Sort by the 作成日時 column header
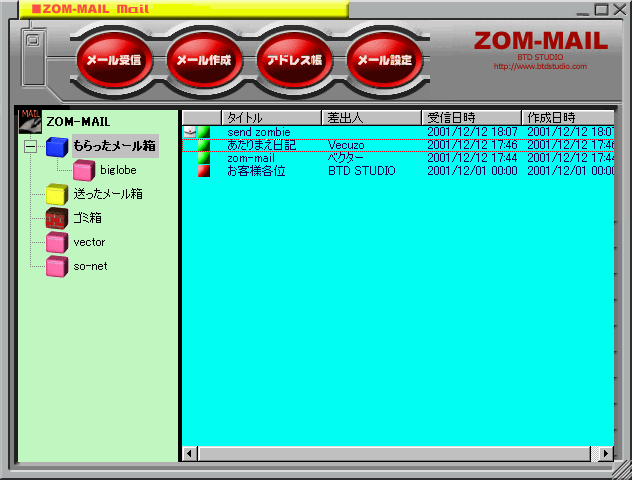This screenshot has height=480, width=632. [x=568, y=118]
